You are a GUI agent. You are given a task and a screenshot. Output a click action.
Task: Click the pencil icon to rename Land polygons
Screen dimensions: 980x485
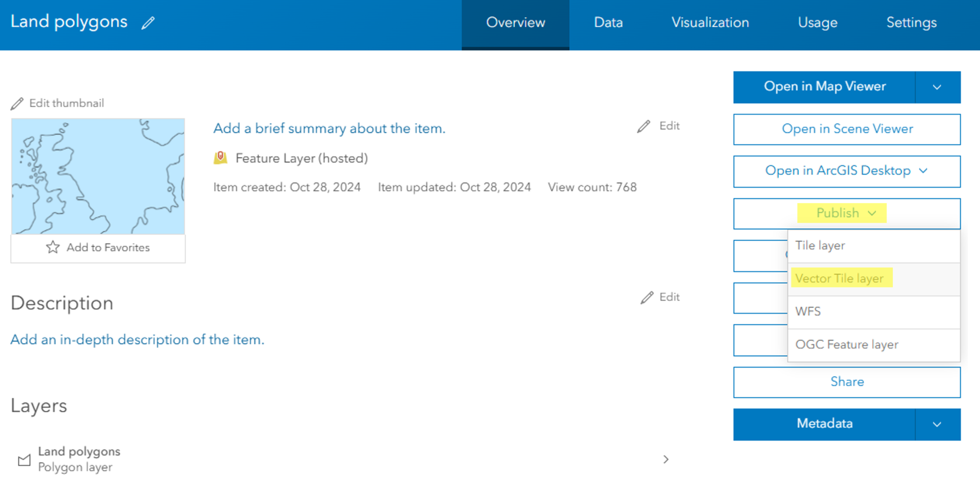tap(148, 22)
